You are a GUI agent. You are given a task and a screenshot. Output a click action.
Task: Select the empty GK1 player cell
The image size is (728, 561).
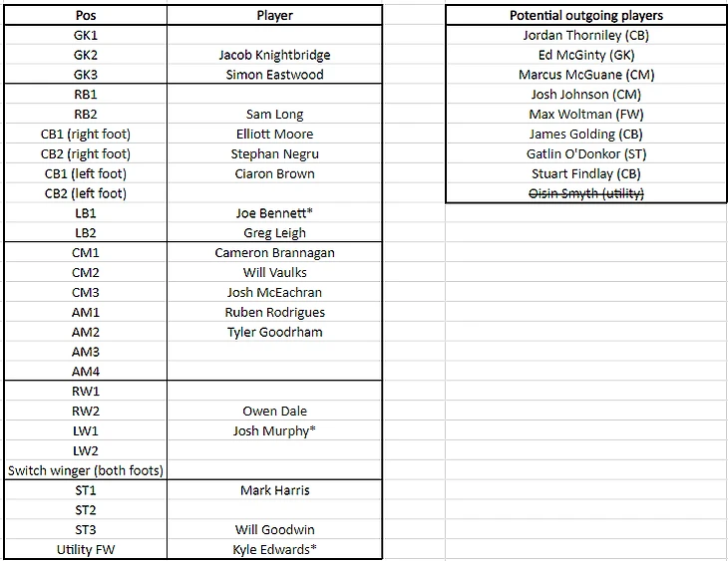click(274, 35)
